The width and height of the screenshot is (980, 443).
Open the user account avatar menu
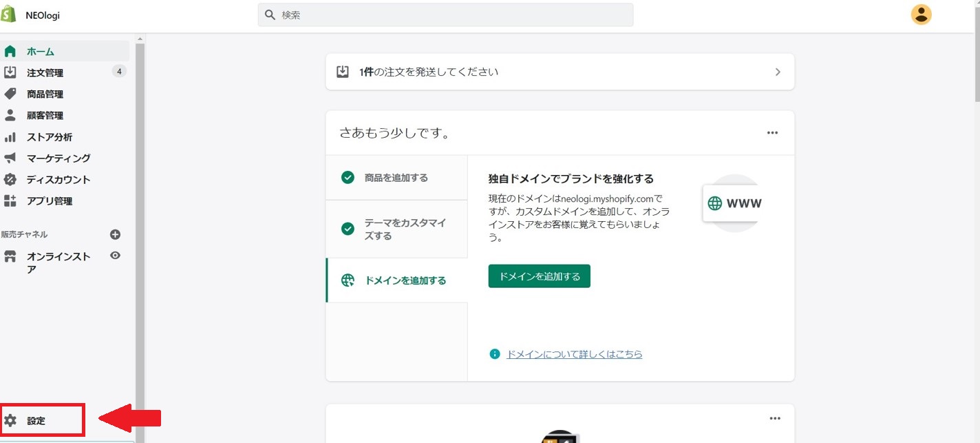pos(921,14)
